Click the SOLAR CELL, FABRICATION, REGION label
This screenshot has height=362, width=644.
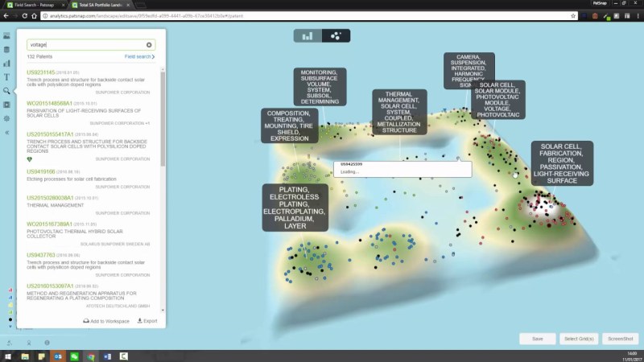point(562,163)
